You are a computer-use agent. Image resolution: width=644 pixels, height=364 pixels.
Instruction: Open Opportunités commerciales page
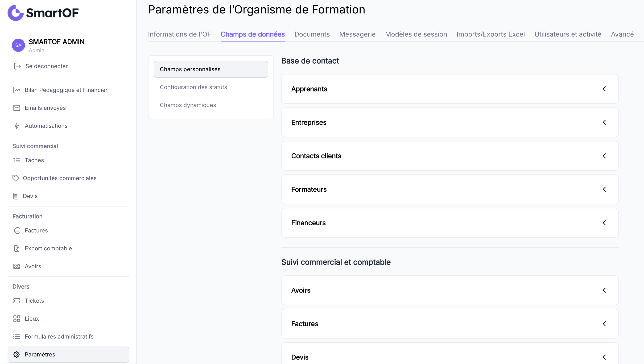tap(60, 178)
